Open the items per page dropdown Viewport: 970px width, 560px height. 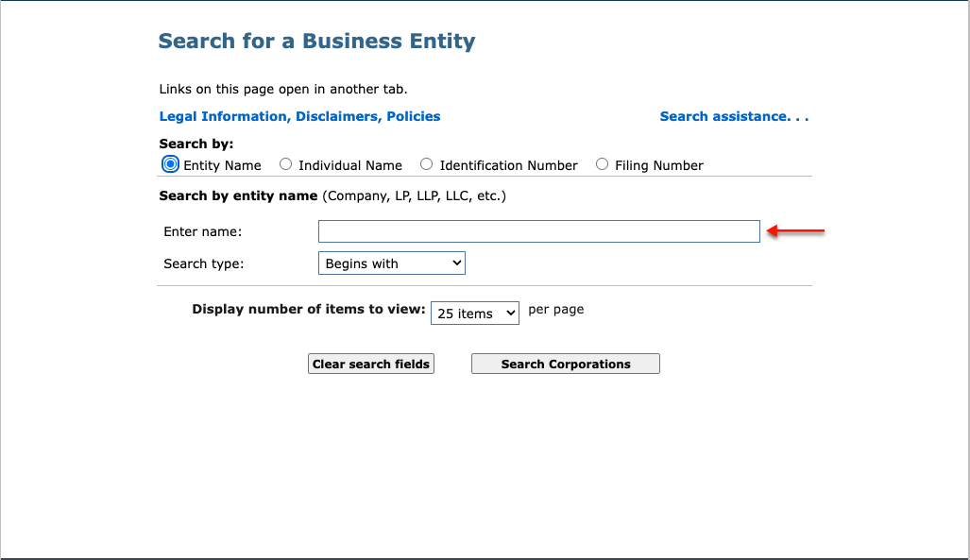tap(474, 314)
